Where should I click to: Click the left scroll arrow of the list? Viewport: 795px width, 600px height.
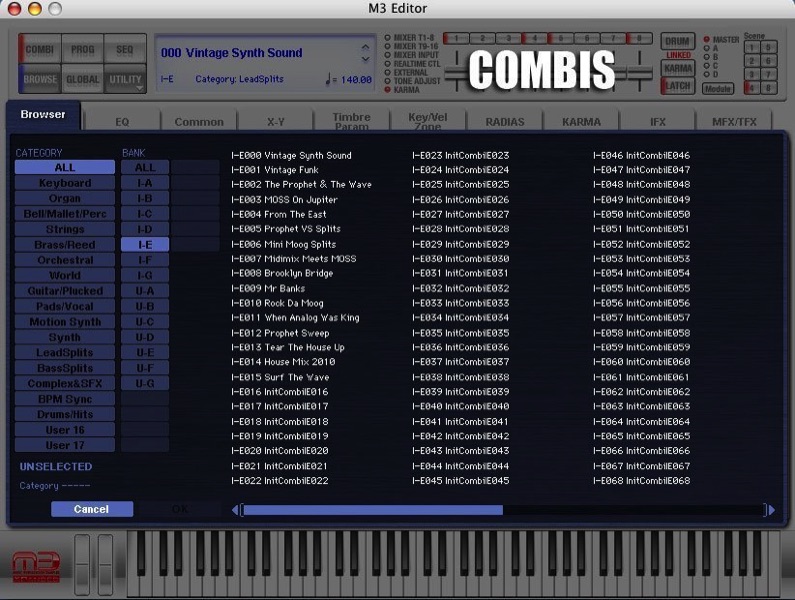235,510
